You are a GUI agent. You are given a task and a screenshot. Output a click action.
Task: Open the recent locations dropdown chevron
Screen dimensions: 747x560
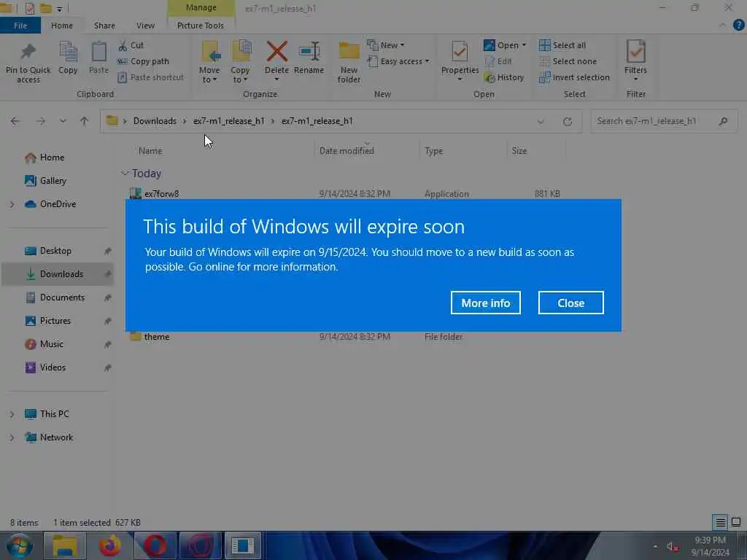63,122
